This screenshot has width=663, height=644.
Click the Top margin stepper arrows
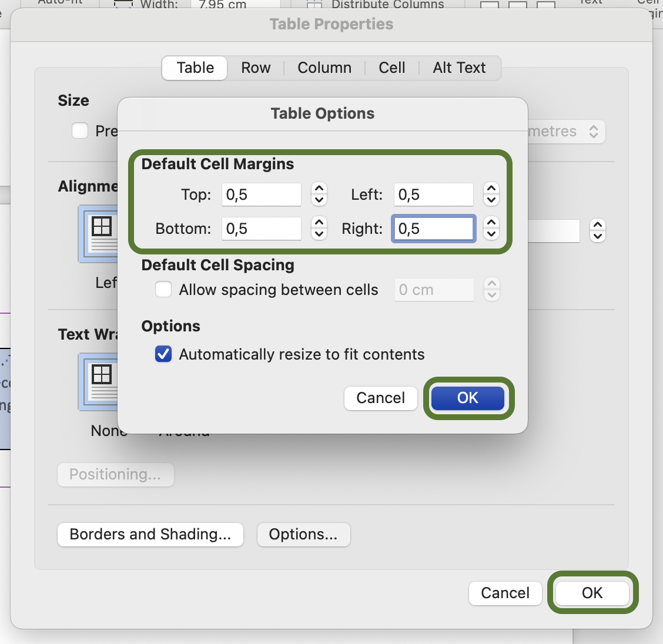tap(319, 194)
